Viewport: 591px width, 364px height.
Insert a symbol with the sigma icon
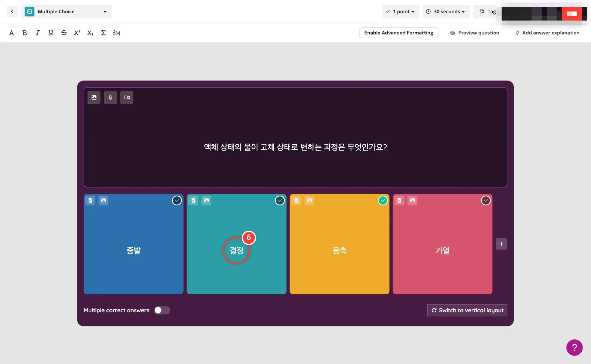click(x=103, y=33)
